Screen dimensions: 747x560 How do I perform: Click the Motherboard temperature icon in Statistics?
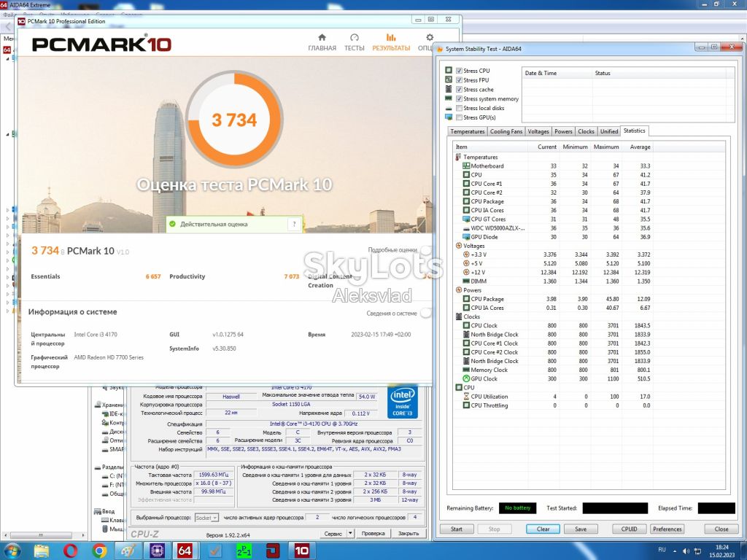point(466,166)
